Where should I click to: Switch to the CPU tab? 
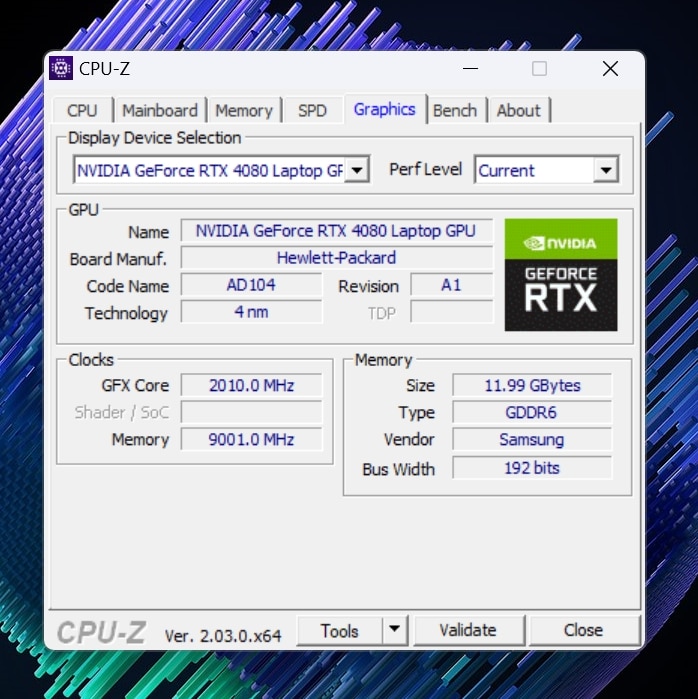pos(82,110)
